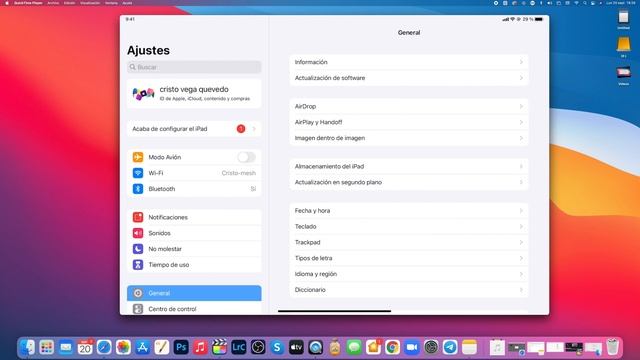Click chevron beside AirPlay y Handoff
The height and width of the screenshot is (360, 640).
click(521, 122)
